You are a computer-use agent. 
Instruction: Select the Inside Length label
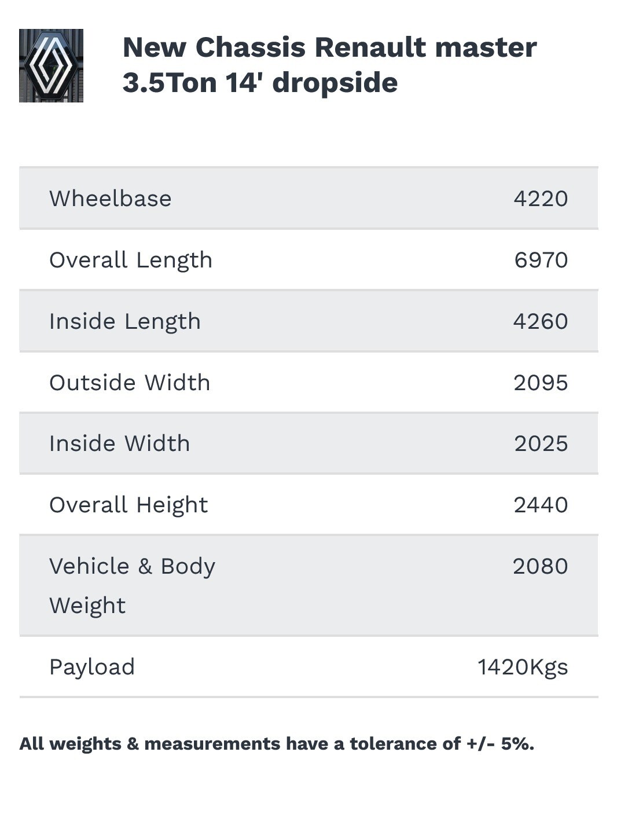point(125,321)
